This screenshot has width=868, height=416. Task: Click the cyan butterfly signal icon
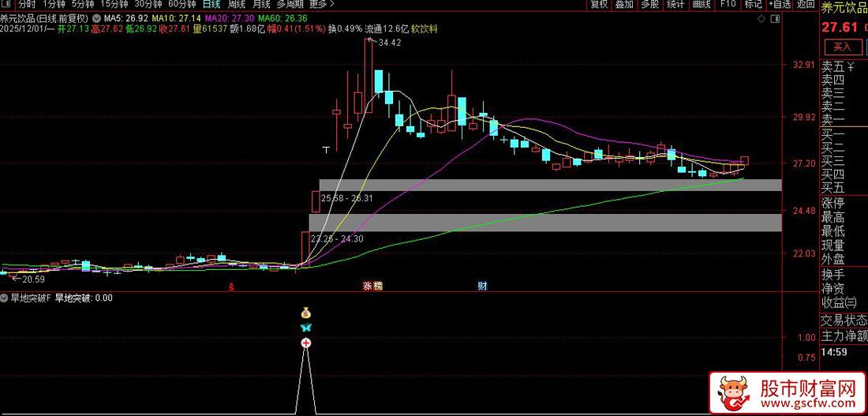coord(306,328)
